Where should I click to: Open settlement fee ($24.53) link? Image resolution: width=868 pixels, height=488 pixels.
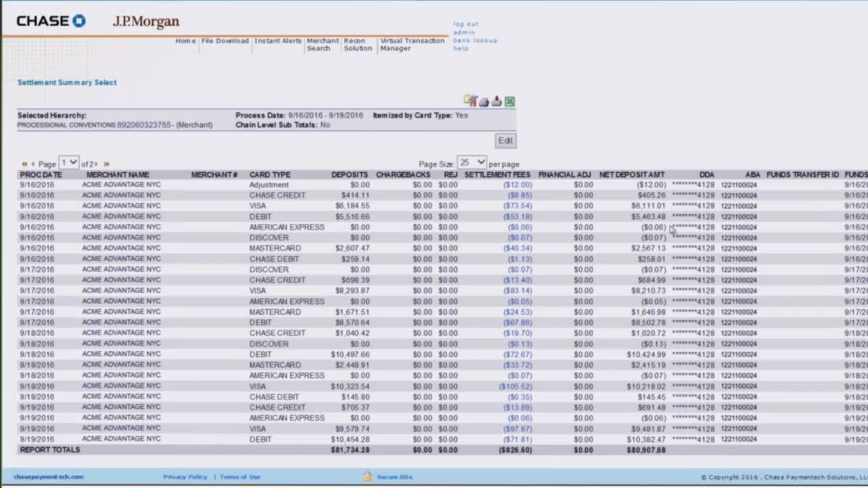tap(517, 312)
